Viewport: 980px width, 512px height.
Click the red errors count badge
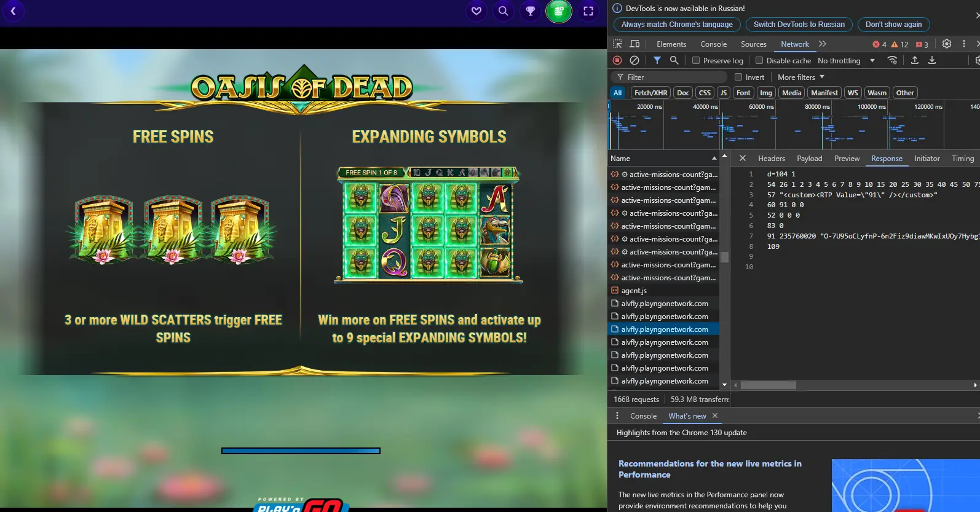pyautogui.click(x=879, y=44)
